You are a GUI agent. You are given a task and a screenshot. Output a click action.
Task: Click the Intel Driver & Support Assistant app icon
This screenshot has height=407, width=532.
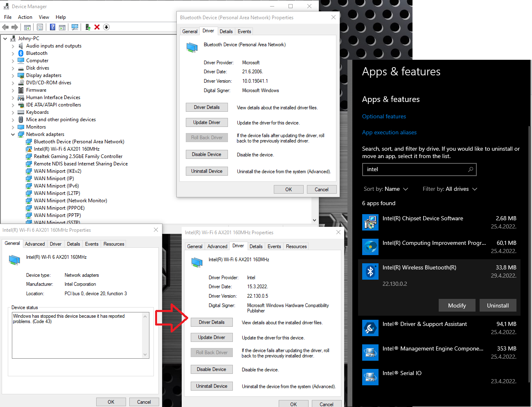pos(370,328)
